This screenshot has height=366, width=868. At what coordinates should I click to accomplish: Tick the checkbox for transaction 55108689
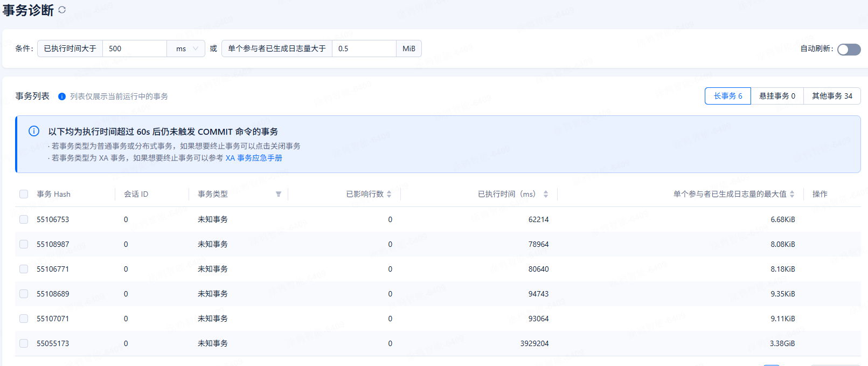coord(24,294)
